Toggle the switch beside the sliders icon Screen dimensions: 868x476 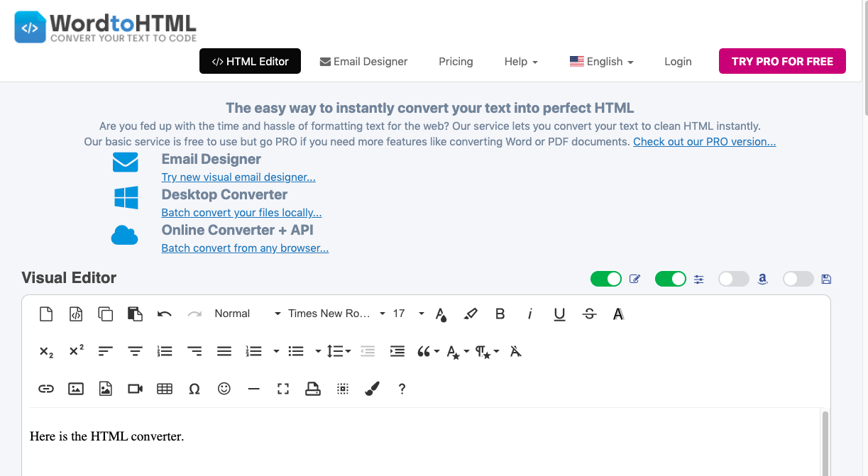[x=671, y=279]
